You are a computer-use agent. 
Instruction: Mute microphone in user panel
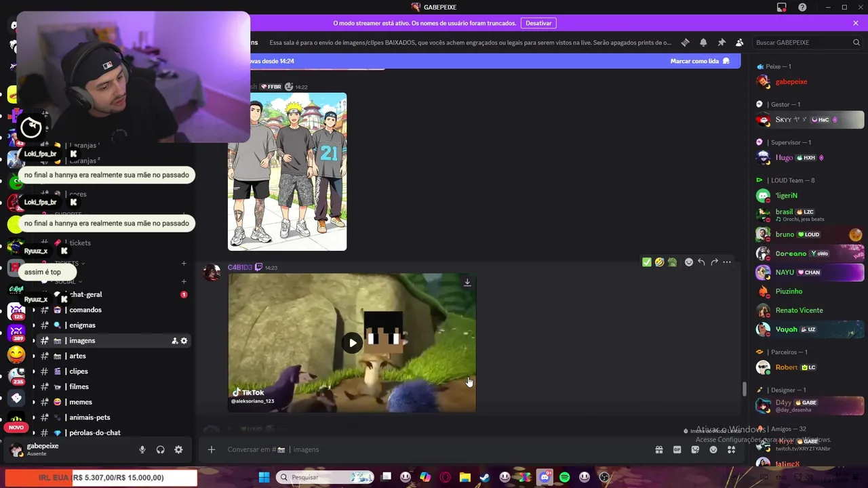click(x=142, y=449)
